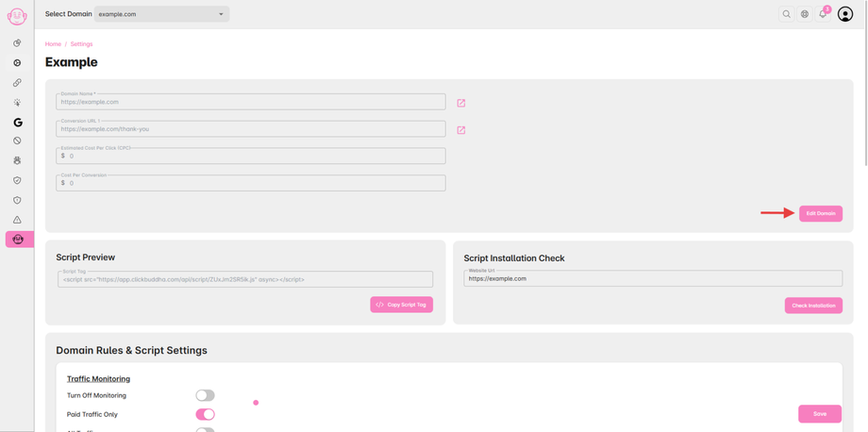868x432 pixels.
Task: Click the Edit Domain button
Action: (821, 213)
